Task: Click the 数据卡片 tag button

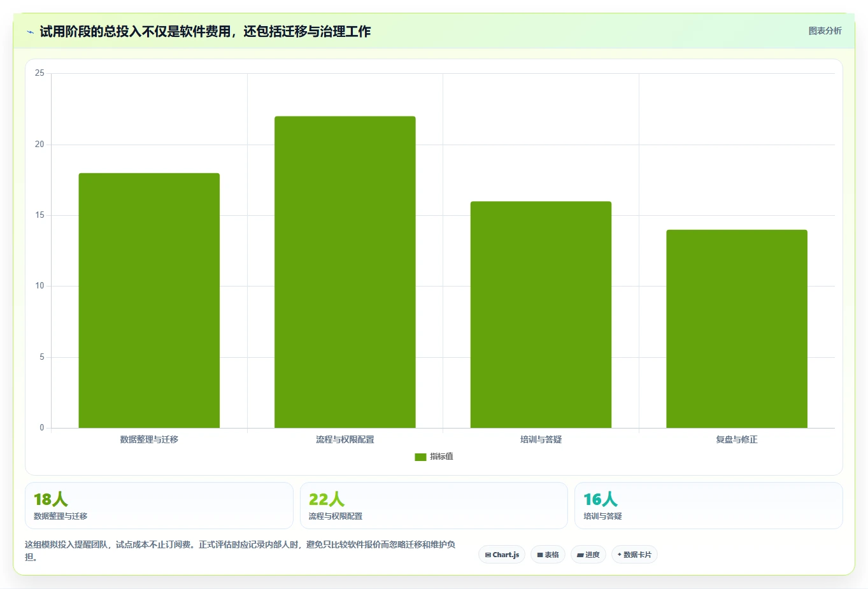Action: [634, 555]
